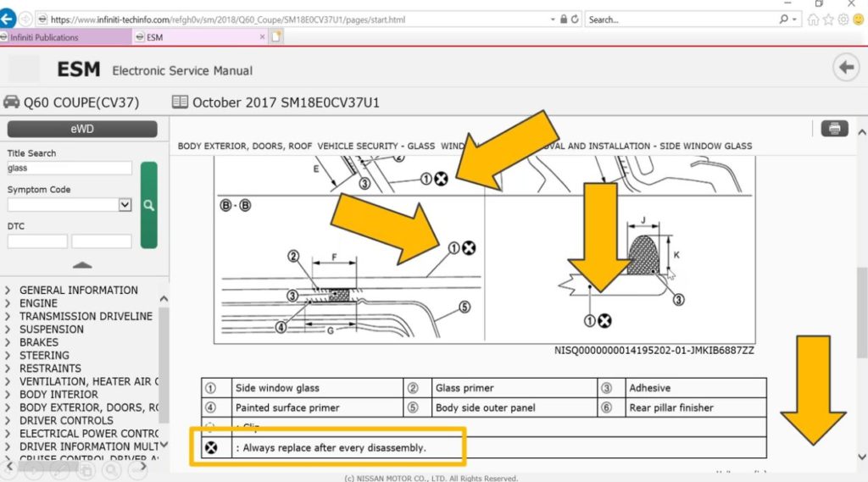Click the manual book icon beside October 2017

click(x=180, y=102)
